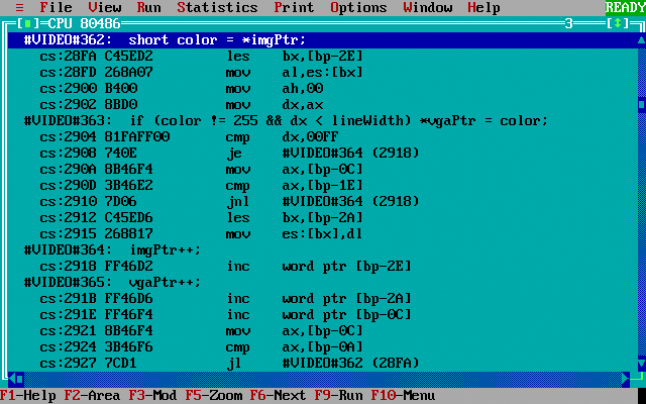The width and height of the screenshot is (646, 404).
Task: Close the CPU window via its close box
Action: pos(28,23)
